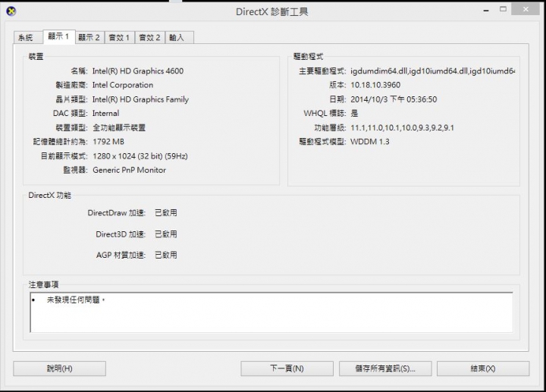
Task: Click the 'Intel Corporation' manufacturer value
Action: pyautogui.click(x=123, y=85)
